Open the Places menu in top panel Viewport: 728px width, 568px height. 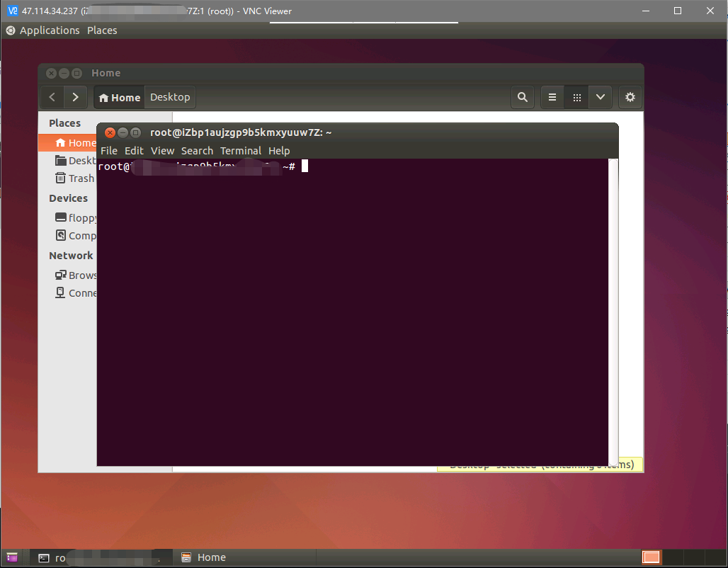point(102,30)
